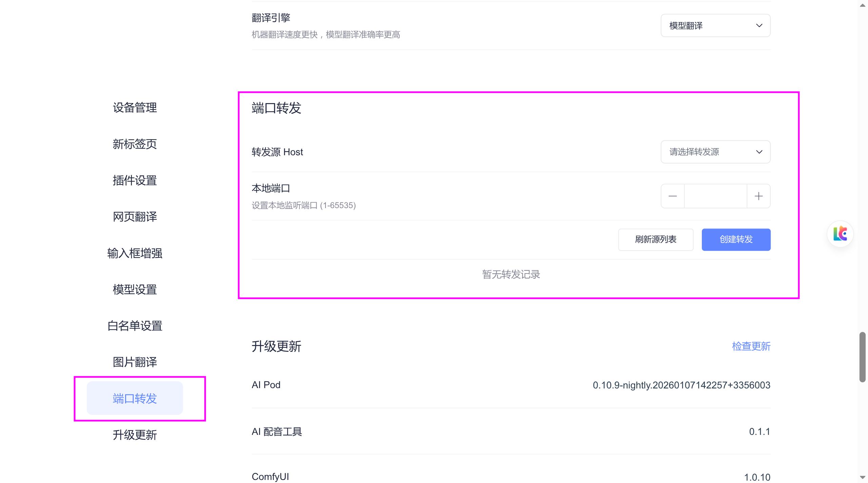868x483 pixels.
Task: Open the translation engine dropdown
Action: point(715,26)
